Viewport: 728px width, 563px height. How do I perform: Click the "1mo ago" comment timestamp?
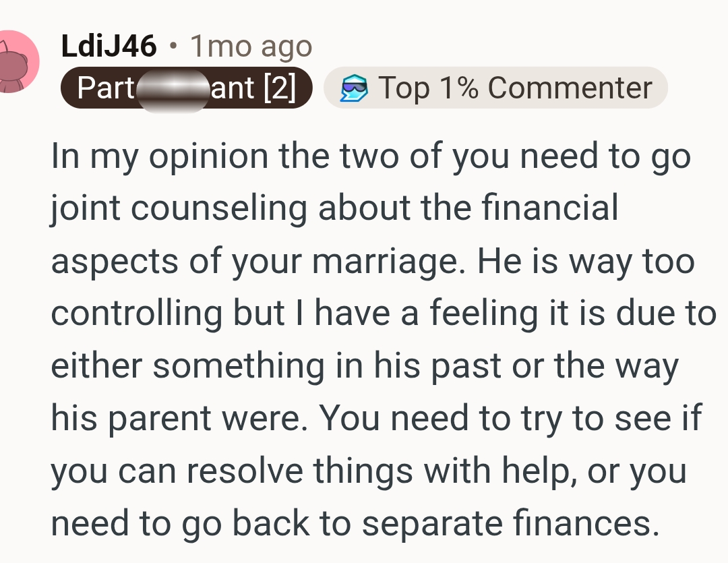point(251,47)
